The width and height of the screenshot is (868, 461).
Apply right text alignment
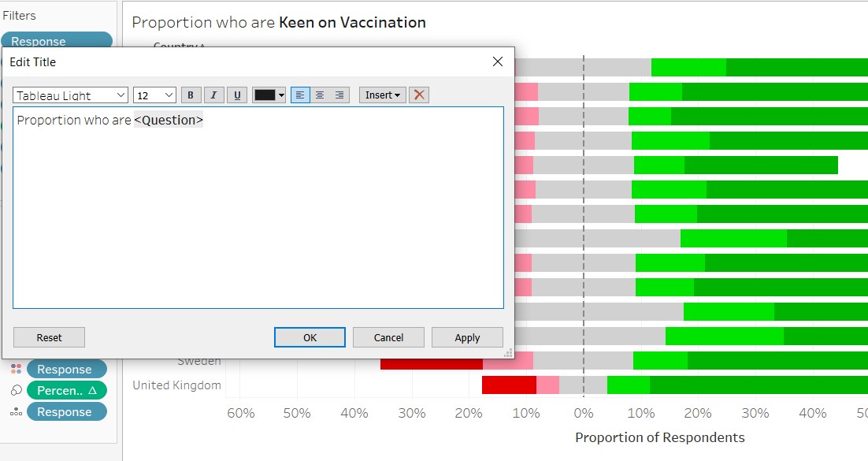pos(339,95)
